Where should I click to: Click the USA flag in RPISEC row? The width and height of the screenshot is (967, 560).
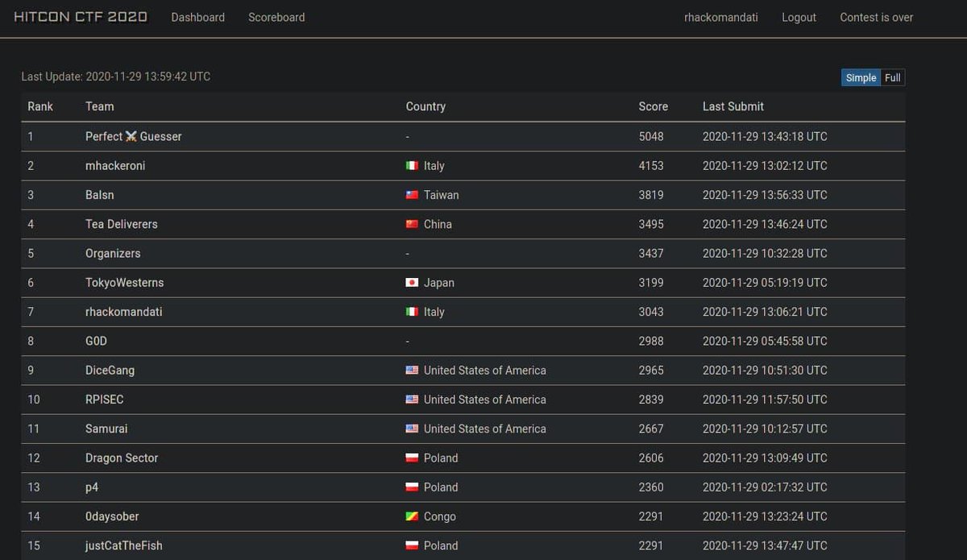point(412,400)
